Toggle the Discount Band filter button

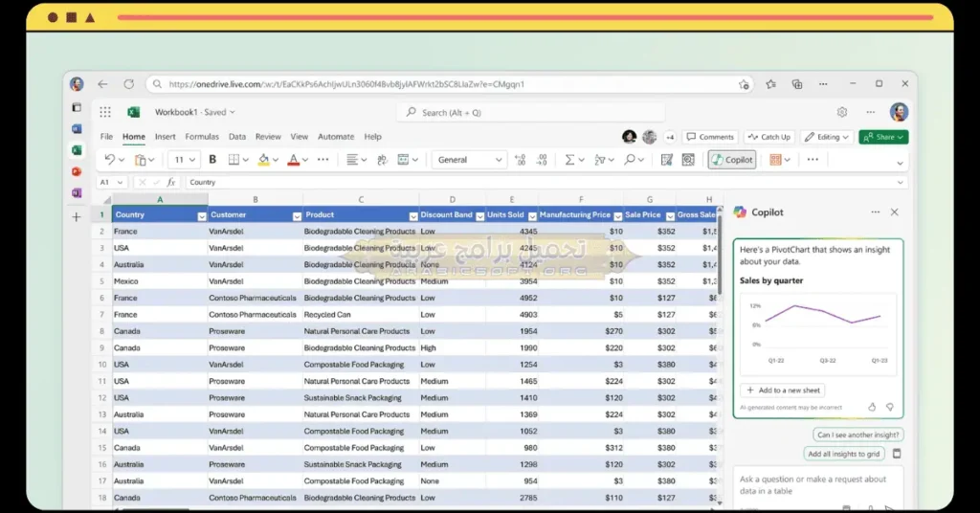[479, 216]
